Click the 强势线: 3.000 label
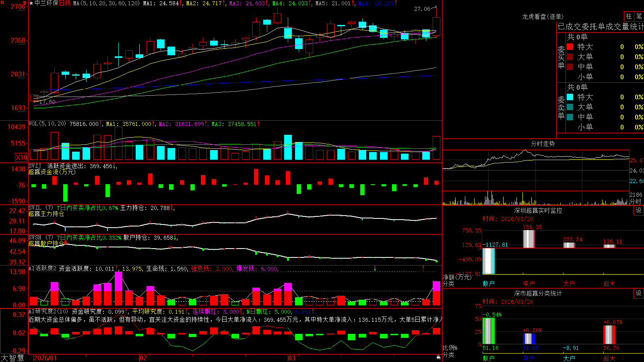Viewport: 644px width, 362px height. pos(212,268)
